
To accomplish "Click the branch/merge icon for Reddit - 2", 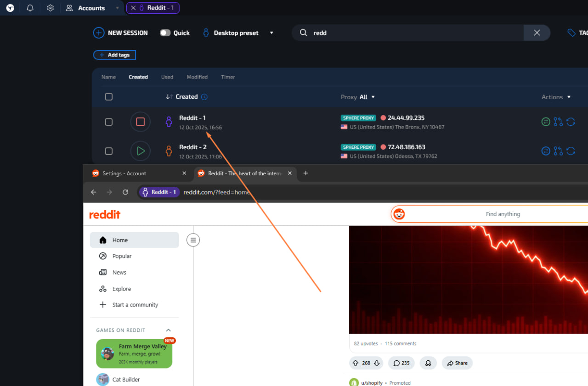I will click(558, 151).
